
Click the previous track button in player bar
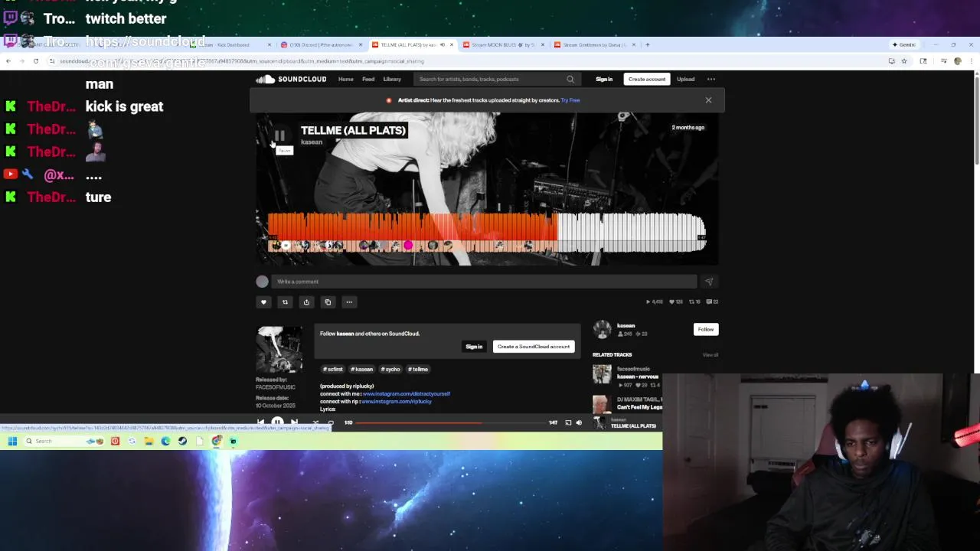(261, 422)
